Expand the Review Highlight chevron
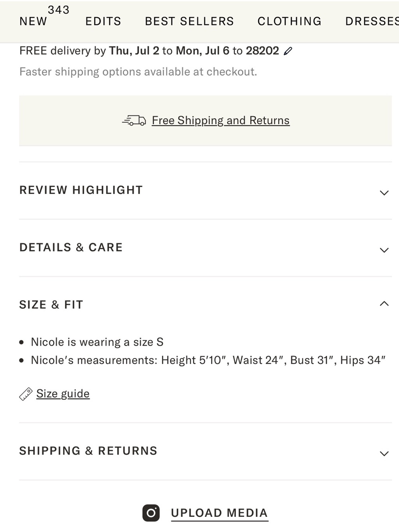The height and width of the screenshot is (532, 399). (x=384, y=193)
